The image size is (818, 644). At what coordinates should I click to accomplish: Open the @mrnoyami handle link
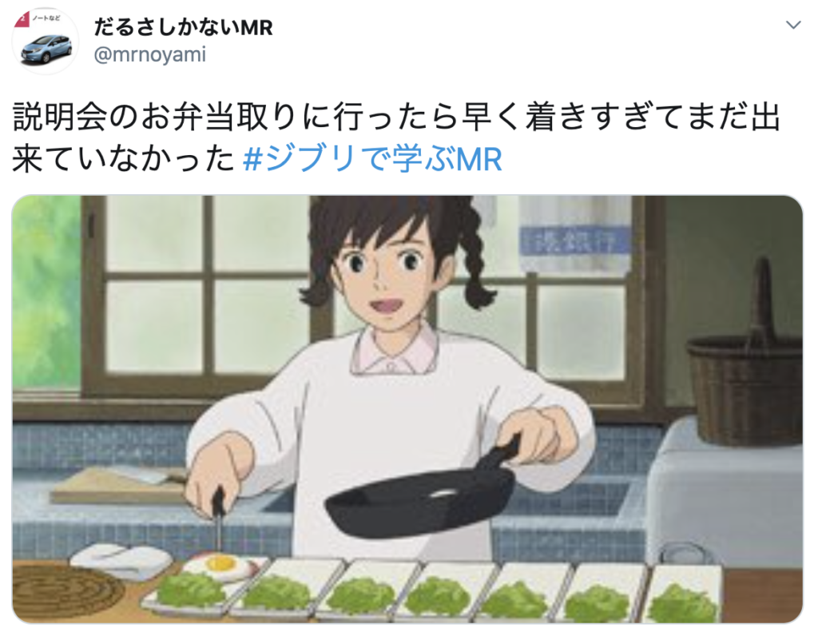[x=149, y=54]
